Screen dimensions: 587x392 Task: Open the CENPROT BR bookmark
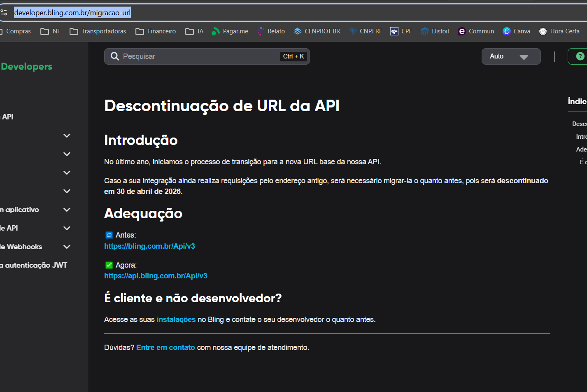(317, 31)
